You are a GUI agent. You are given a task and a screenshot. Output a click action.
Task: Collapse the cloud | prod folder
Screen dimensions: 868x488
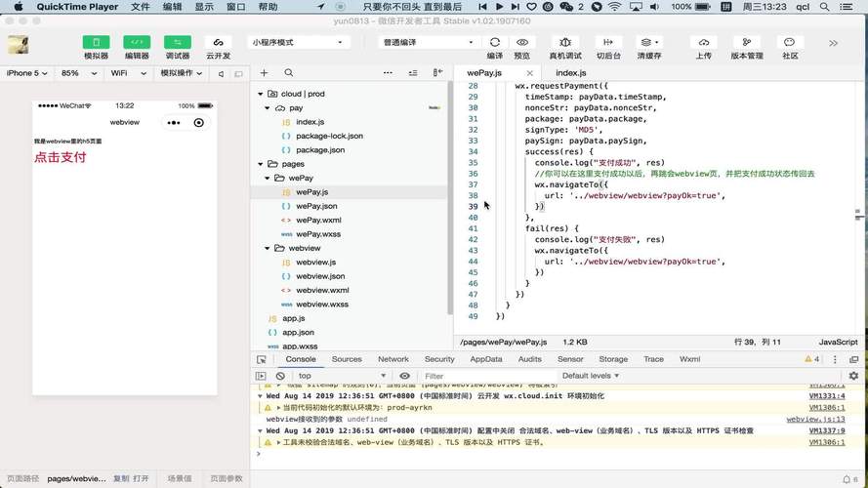point(260,94)
